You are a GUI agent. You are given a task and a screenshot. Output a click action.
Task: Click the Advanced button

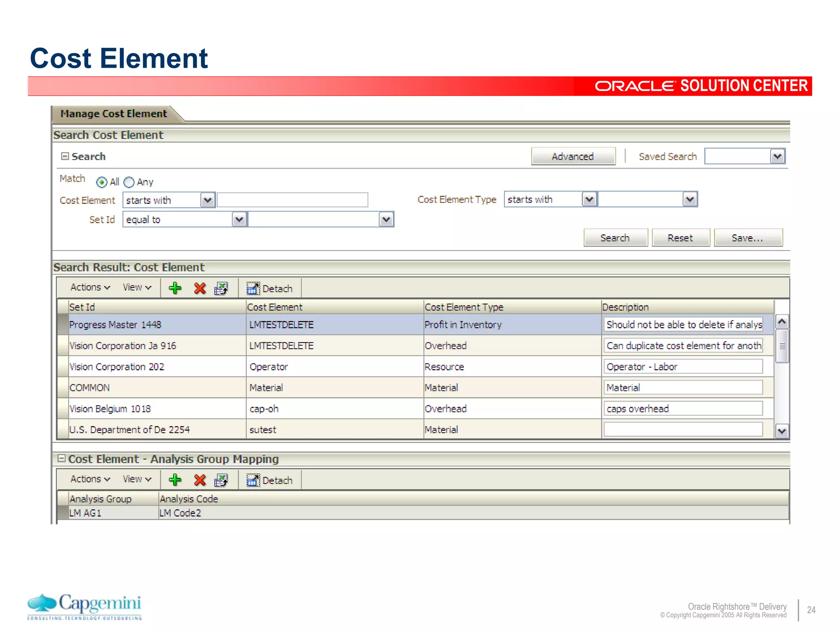click(x=573, y=156)
